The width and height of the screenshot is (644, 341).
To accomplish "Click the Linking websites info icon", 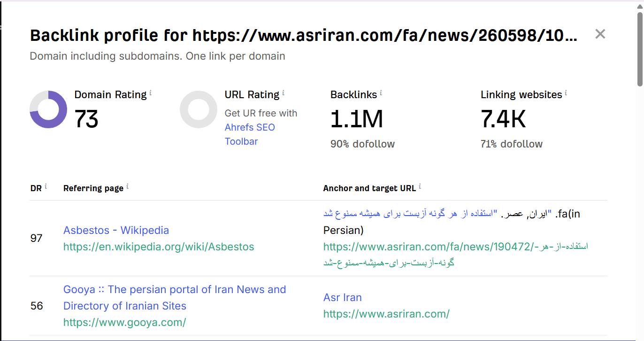I will pyautogui.click(x=566, y=93).
